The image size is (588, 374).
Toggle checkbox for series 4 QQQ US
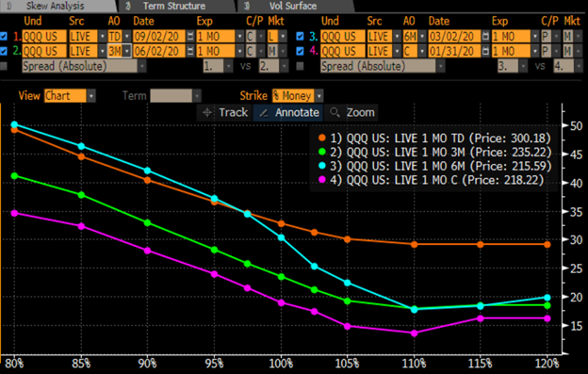(300, 51)
